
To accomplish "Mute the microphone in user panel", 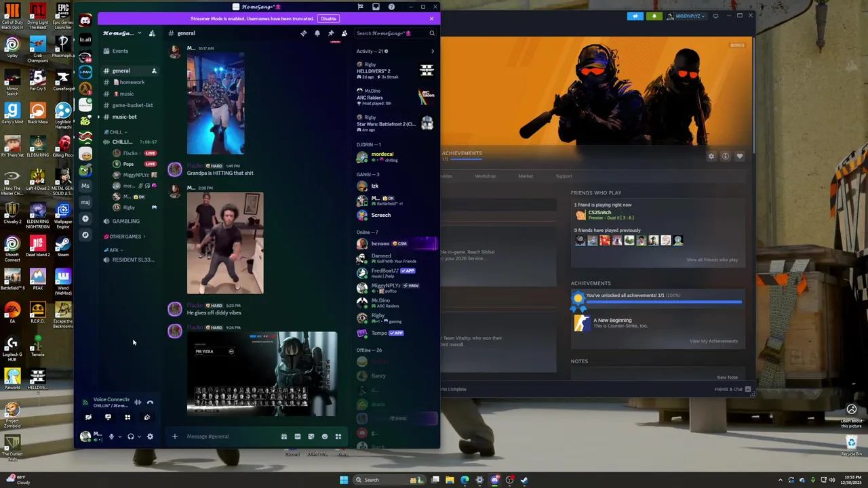I will tap(111, 436).
